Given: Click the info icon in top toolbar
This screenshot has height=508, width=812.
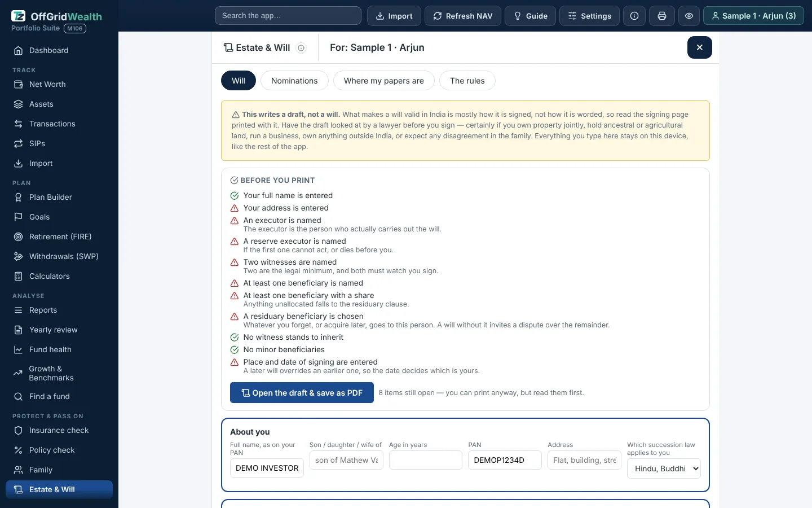Looking at the screenshot, I should (x=634, y=16).
